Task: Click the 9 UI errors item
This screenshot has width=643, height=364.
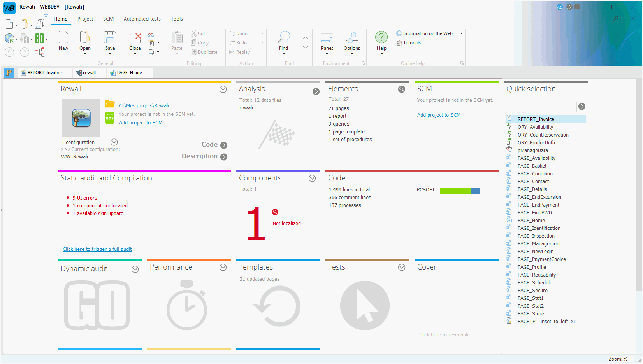Action: [85, 198]
